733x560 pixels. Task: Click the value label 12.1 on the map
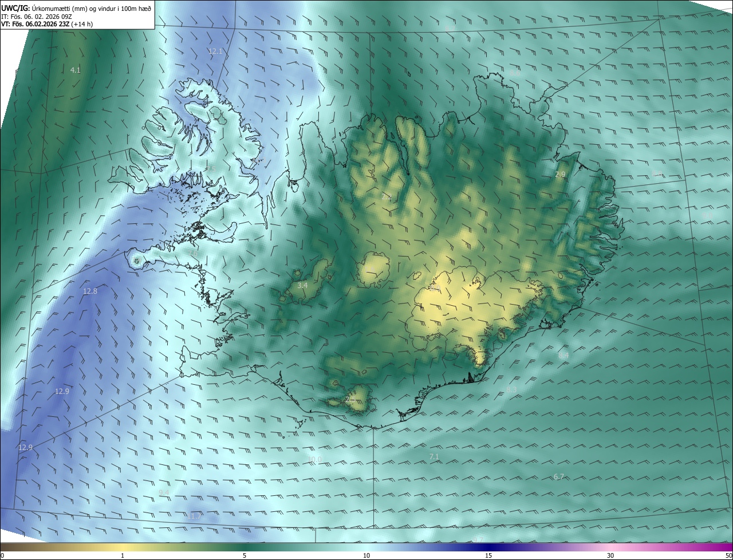tap(215, 51)
